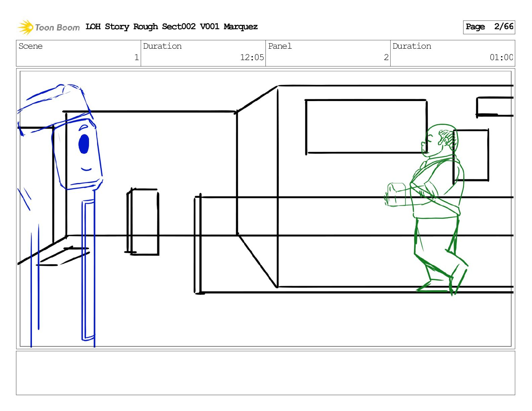This screenshot has height=411, width=532.
Task: Click the 'Duration' label next to Panel
Action: (x=412, y=46)
